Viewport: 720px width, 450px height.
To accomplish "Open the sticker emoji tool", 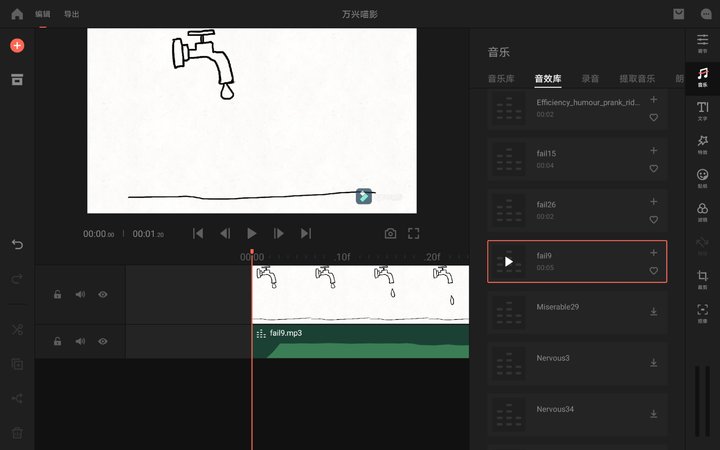I will pyautogui.click(x=703, y=178).
